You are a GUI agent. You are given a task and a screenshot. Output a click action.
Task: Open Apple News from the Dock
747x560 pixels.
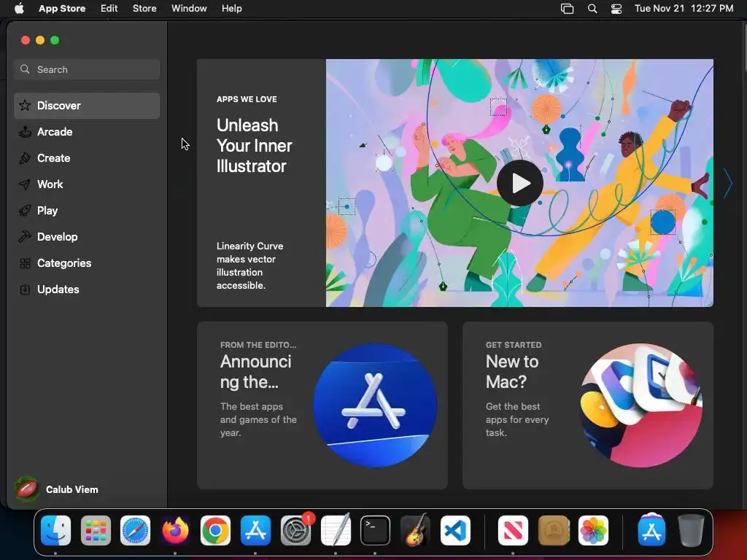point(513,531)
